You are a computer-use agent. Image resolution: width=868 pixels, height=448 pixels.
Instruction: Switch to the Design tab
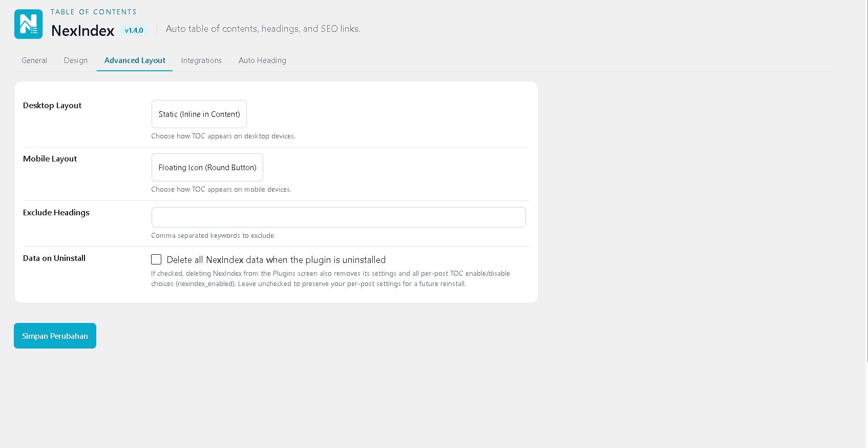click(76, 60)
